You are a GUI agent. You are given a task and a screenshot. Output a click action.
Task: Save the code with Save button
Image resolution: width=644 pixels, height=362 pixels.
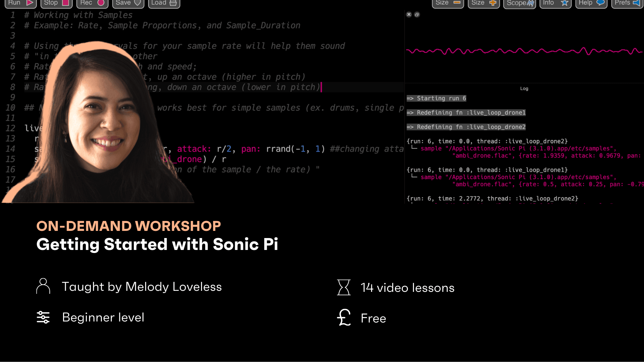128,3
